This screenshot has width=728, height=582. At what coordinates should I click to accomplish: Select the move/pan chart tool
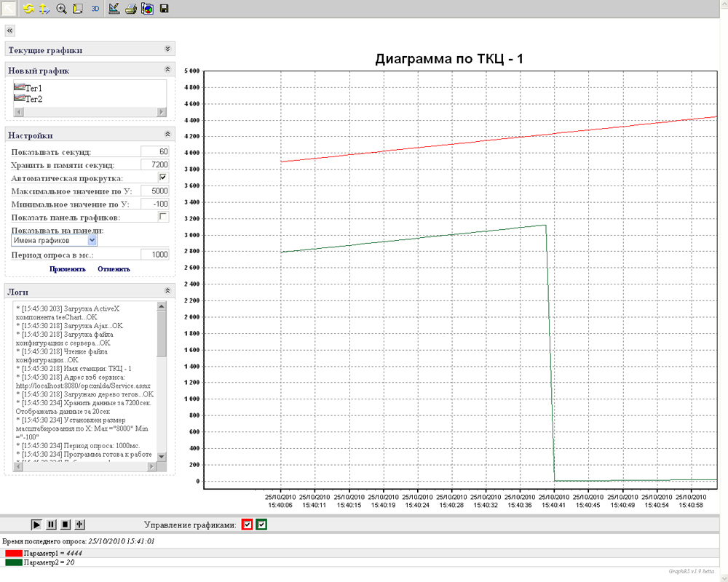pos(44,9)
